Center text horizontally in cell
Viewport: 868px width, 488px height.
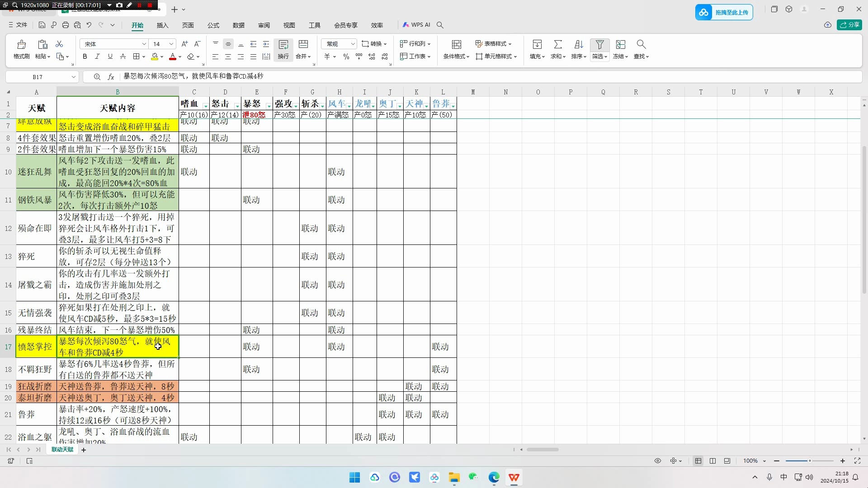click(228, 56)
